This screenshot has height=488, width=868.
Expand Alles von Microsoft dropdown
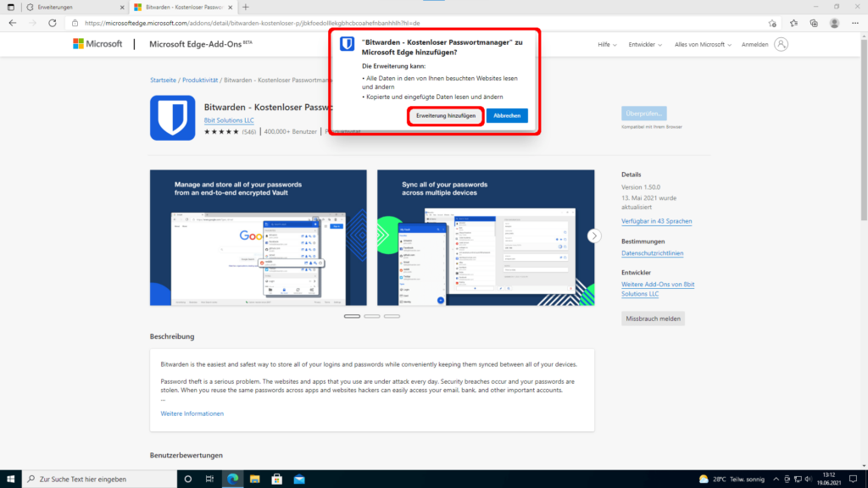click(x=703, y=44)
